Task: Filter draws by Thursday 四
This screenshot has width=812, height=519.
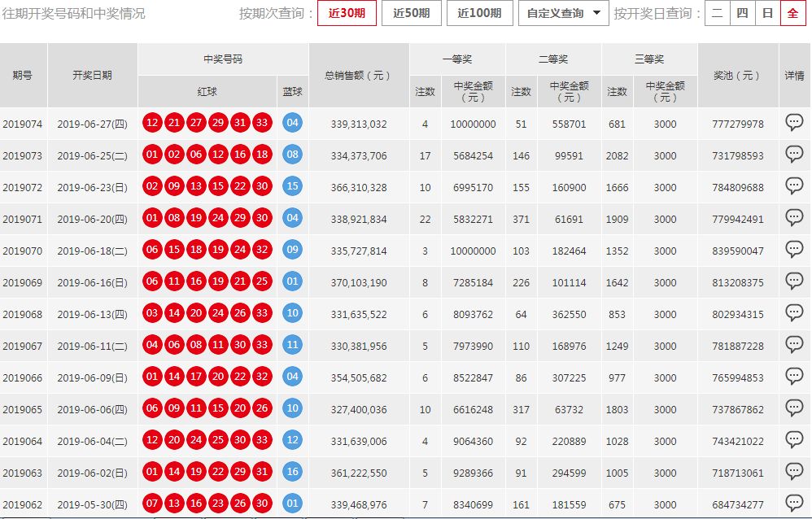Action: coord(742,13)
